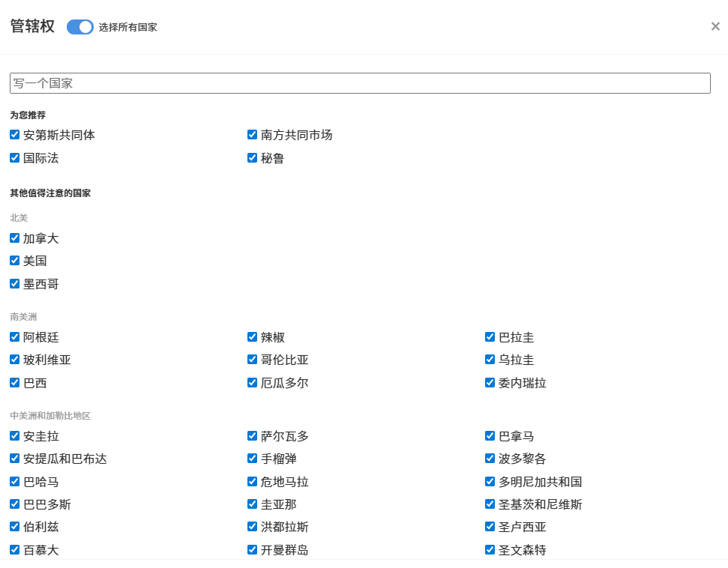Uncheck the 南方共同市场 checkbox
Screen dimensions: 728x568
coord(253,135)
